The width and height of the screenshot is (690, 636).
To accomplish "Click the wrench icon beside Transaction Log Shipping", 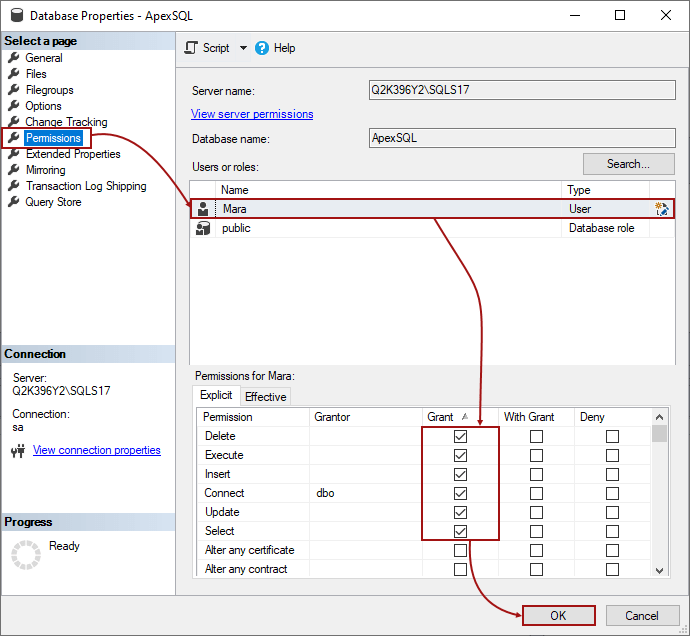I will pos(14,186).
